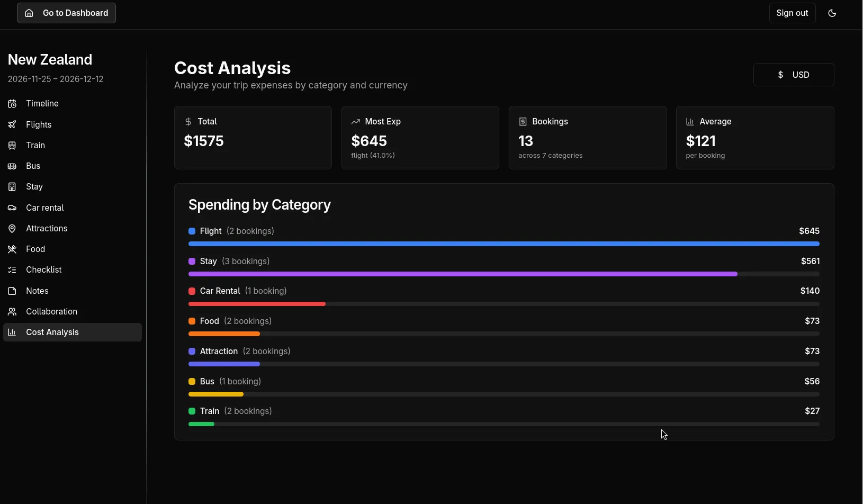Viewport: 863px width, 504px height.
Task: Click the Go to Dashboard button
Action: pyautogui.click(x=66, y=13)
